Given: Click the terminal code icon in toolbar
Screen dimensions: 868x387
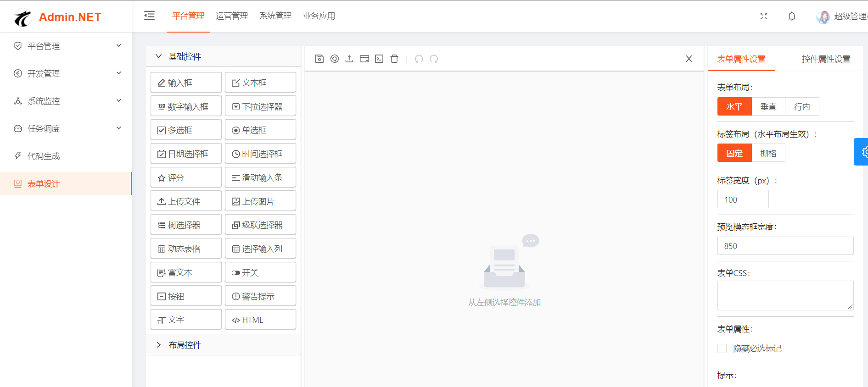Looking at the screenshot, I should click(x=379, y=59).
